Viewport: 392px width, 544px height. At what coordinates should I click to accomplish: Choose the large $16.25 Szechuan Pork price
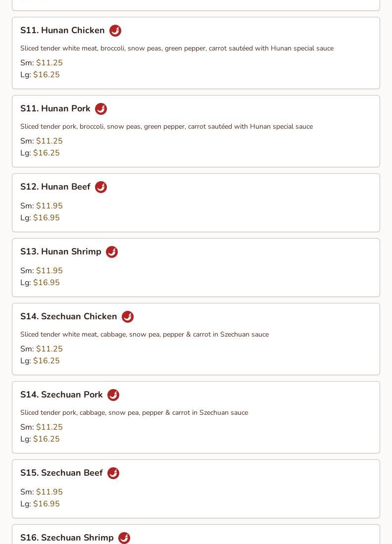coord(47,439)
